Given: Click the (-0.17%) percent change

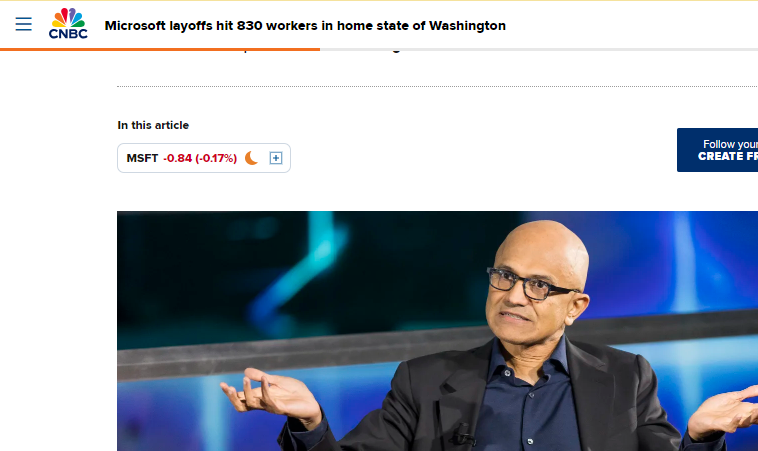Looking at the screenshot, I should tap(216, 158).
